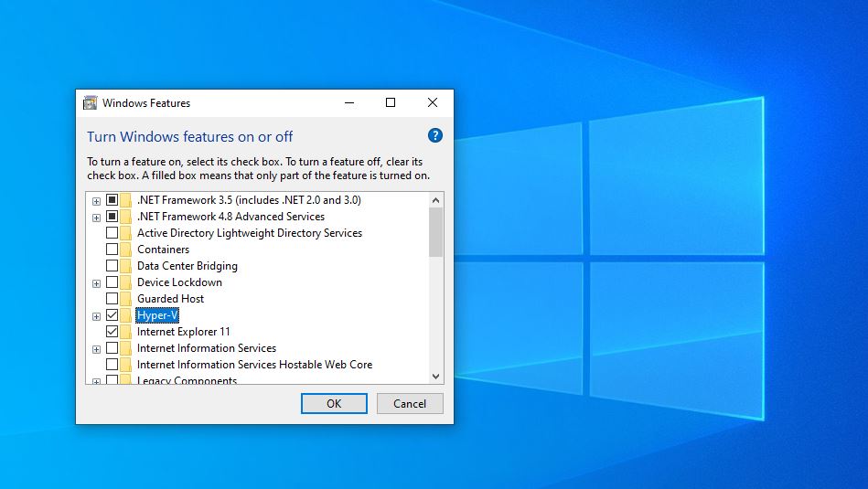868x489 pixels.
Task: Uncheck the Internet Explorer 11 checkbox
Action: (112, 332)
